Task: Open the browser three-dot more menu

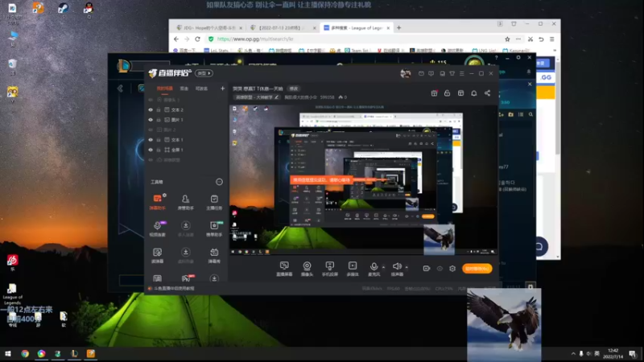Action: pos(518,39)
